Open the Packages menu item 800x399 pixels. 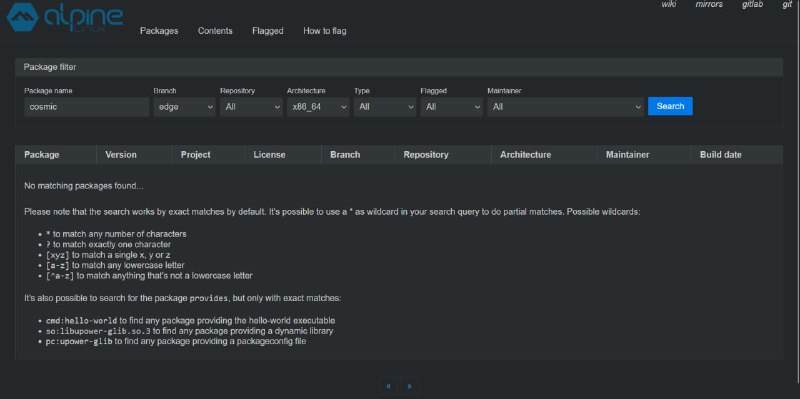159,31
